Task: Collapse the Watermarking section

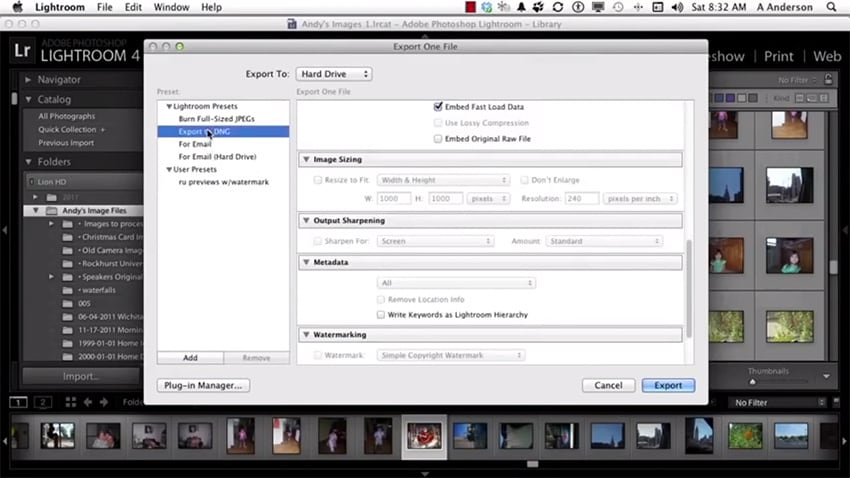Action: click(x=306, y=335)
